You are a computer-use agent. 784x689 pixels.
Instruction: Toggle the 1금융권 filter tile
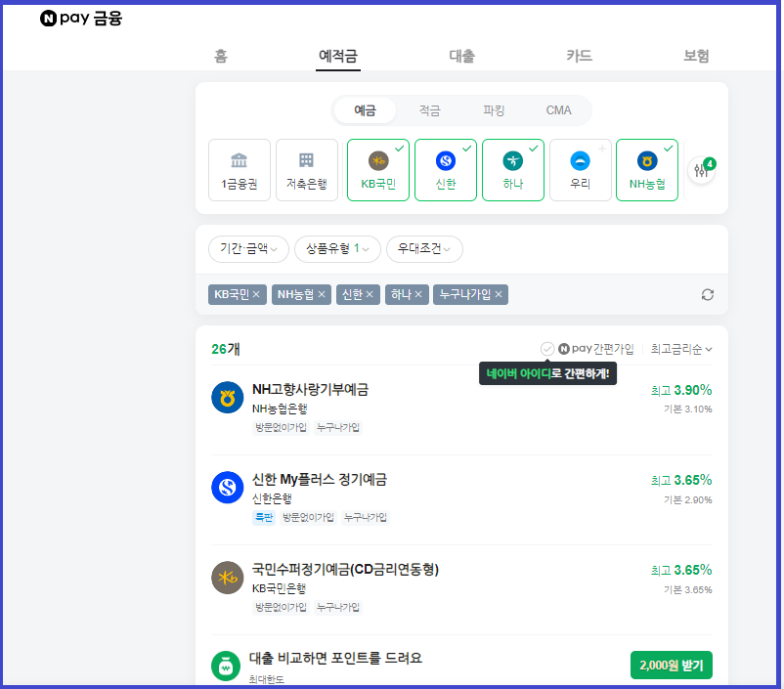pyautogui.click(x=239, y=170)
